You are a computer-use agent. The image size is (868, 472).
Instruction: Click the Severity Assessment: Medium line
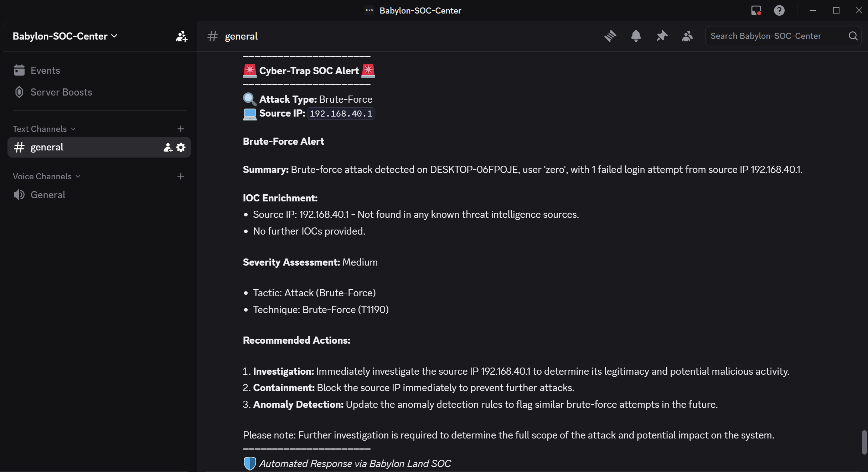[310, 262]
